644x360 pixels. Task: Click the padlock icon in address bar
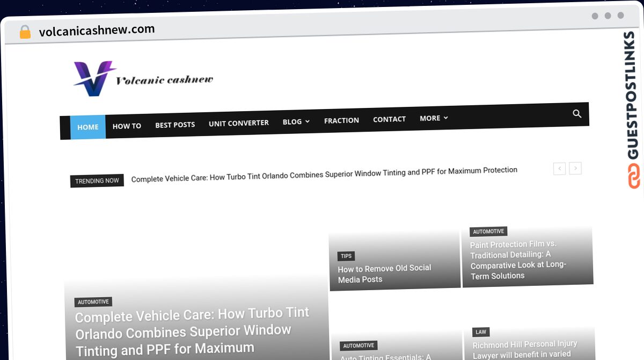pyautogui.click(x=25, y=32)
